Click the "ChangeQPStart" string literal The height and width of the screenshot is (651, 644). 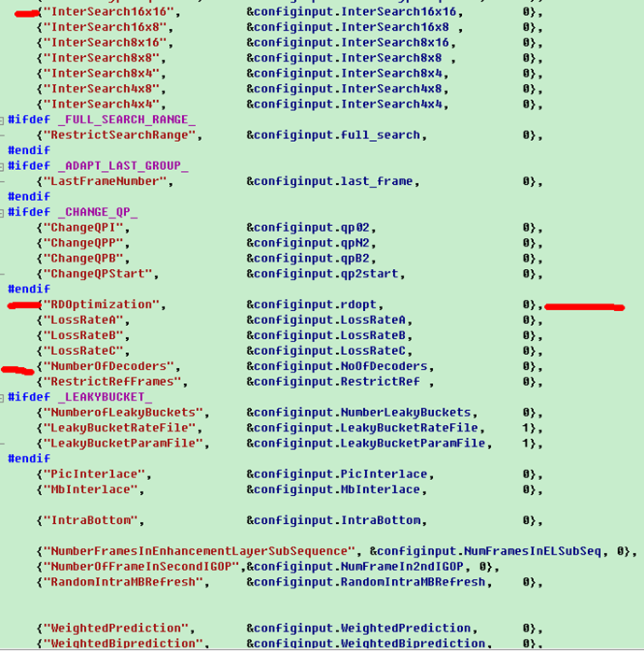point(97,274)
